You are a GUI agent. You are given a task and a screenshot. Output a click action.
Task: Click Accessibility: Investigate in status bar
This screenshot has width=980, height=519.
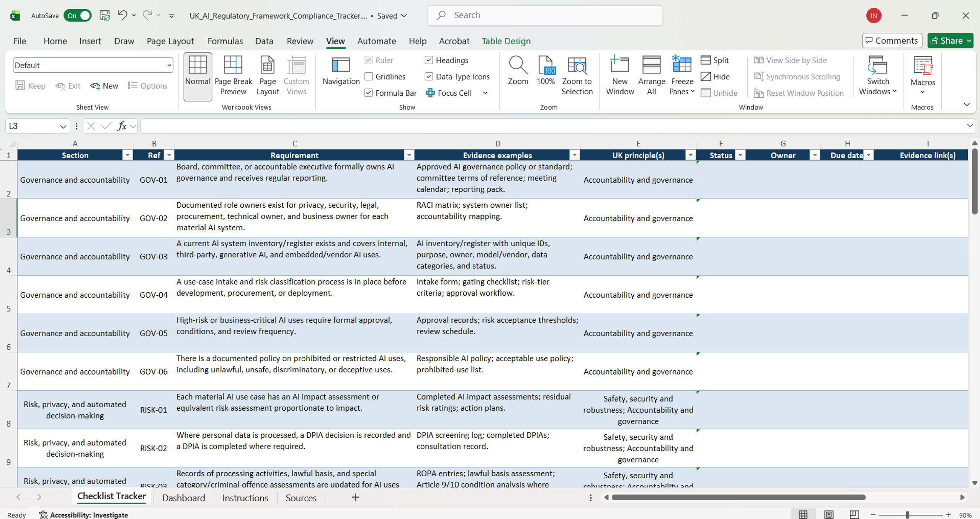pos(83,515)
